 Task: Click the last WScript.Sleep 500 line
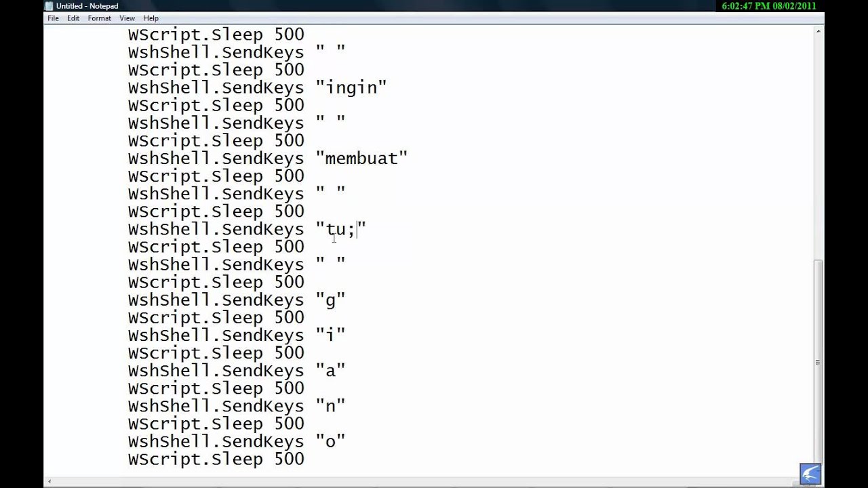click(216, 460)
